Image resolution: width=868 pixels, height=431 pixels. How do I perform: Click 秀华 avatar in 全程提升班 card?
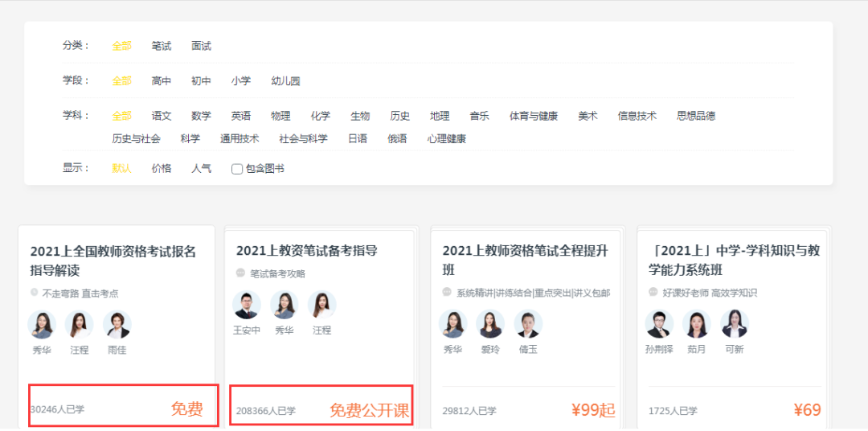click(x=452, y=324)
